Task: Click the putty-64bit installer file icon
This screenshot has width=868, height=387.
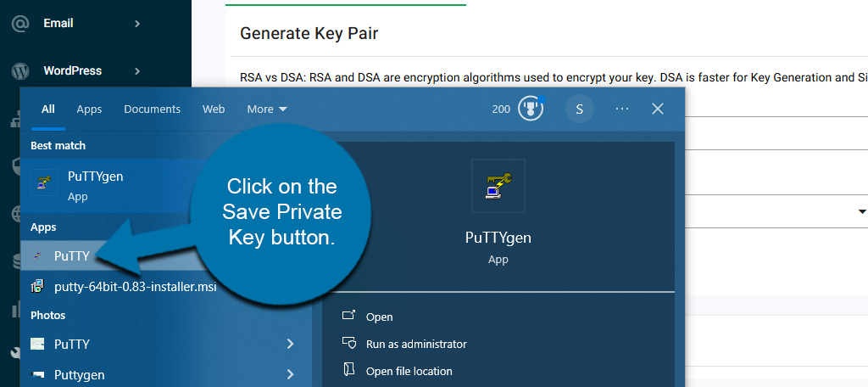Action: click(x=37, y=286)
